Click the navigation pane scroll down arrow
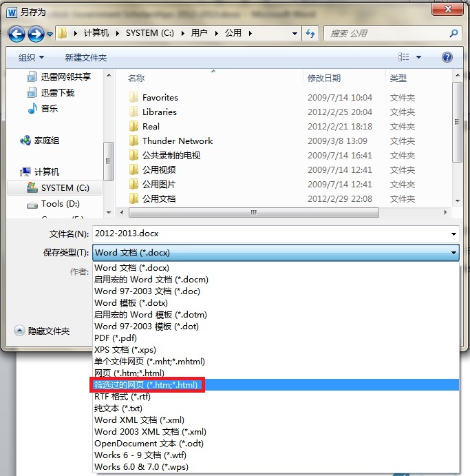 (x=109, y=212)
